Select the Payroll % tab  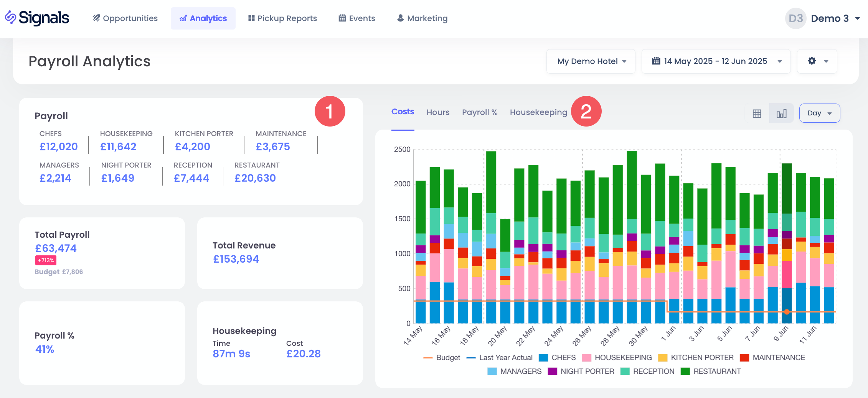coord(479,112)
